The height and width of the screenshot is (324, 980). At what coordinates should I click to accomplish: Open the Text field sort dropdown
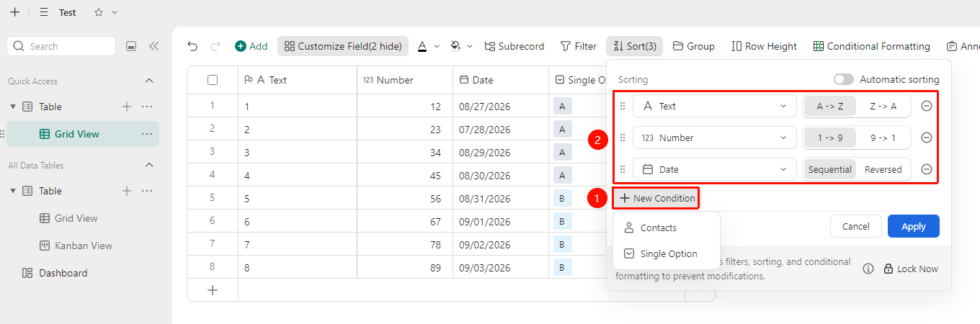(x=715, y=106)
